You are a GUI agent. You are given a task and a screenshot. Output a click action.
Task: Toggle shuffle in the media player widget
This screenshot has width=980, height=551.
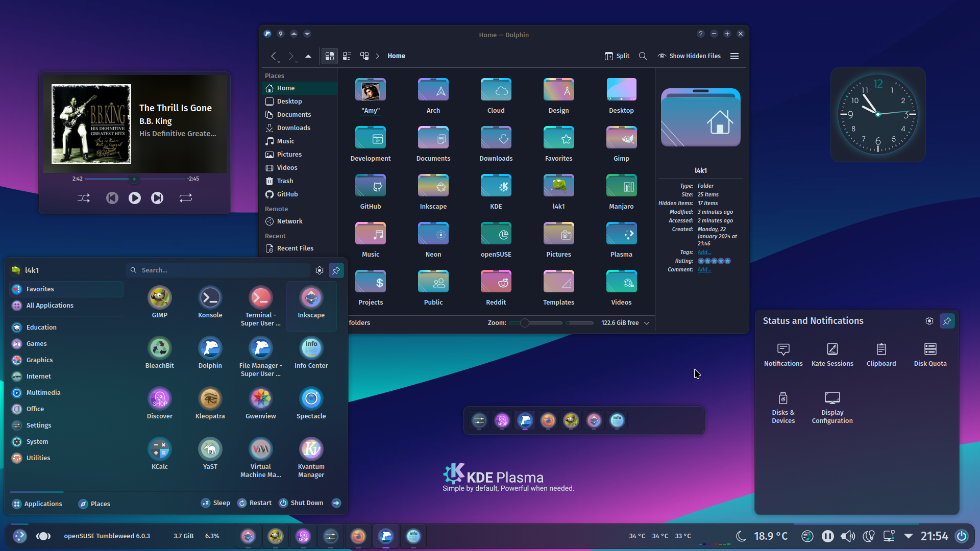(x=84, y=198)
